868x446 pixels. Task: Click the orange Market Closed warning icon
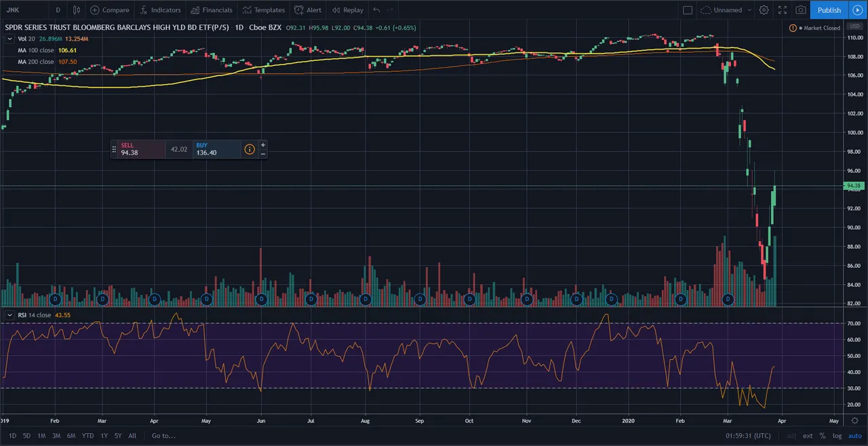pos(793,28)
